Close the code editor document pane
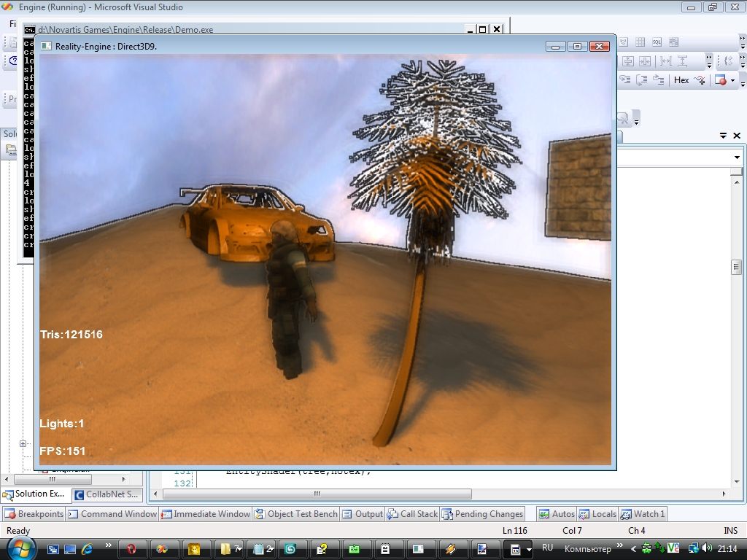The width and height of the screenshot is (747, 560). point(737,136)
